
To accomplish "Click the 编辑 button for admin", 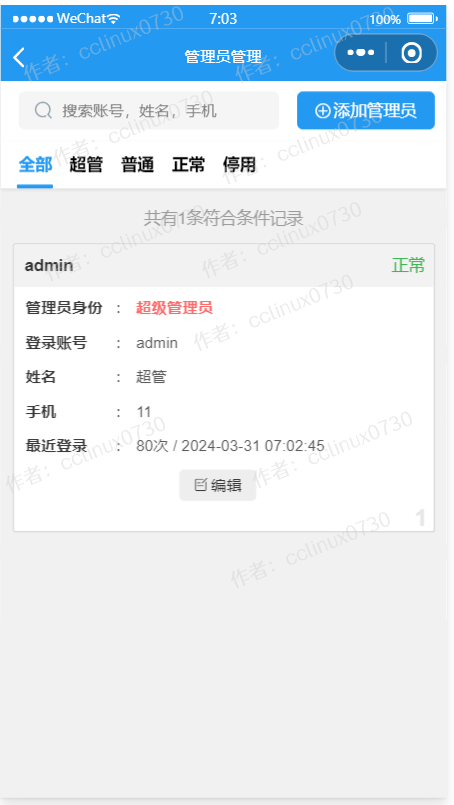I will pos(218,485).
